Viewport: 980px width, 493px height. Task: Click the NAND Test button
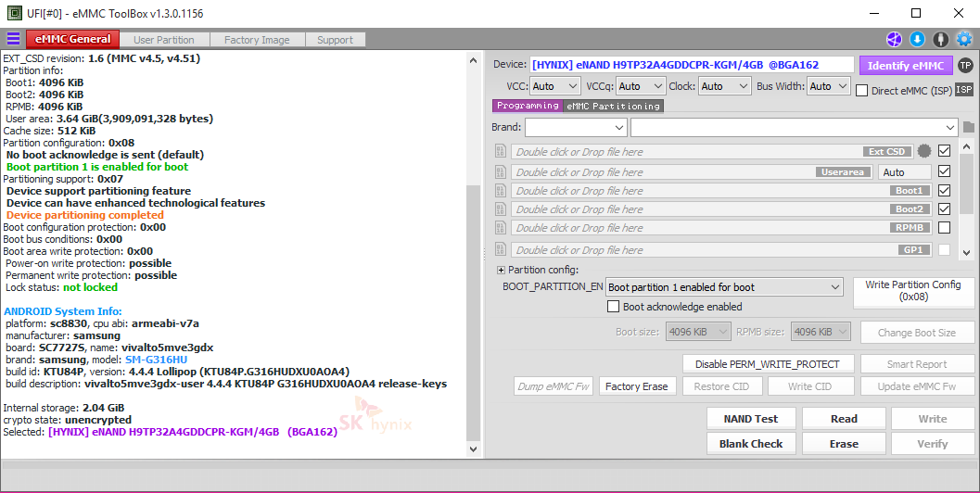pos(751,419)
